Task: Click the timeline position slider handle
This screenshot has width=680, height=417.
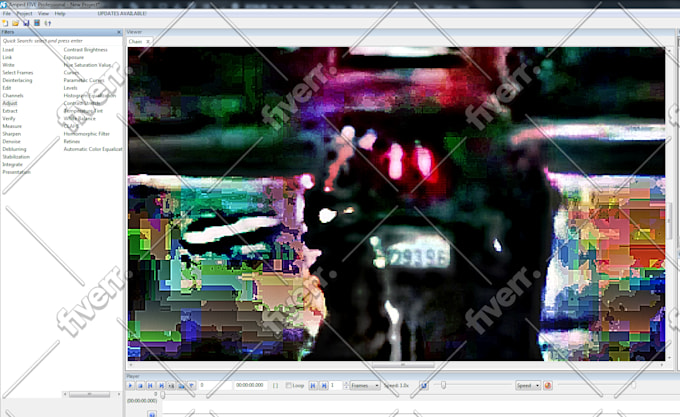Action: 163,395
